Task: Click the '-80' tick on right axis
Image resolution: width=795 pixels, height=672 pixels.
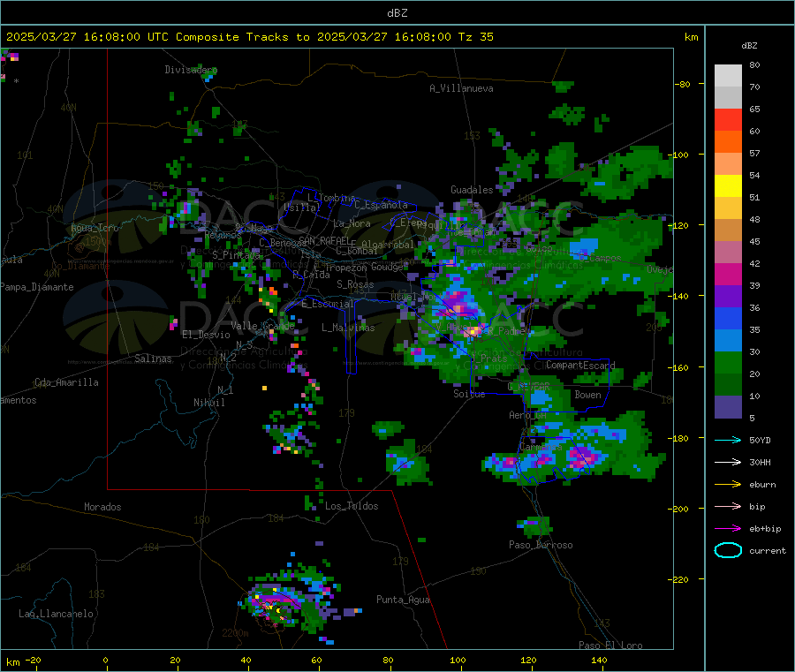Action: pyautogui.click(x=683, y=84)
